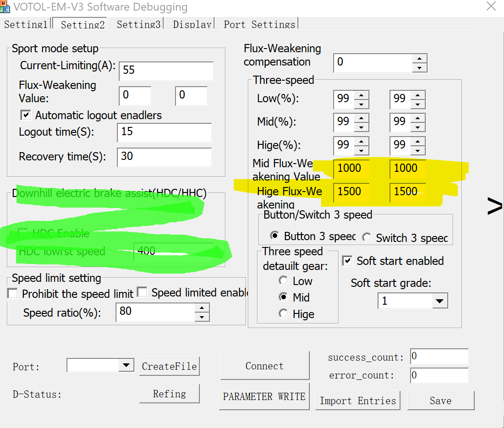Choose Hige as three speed default gear

pyautogui.click(x=284, y=314)
